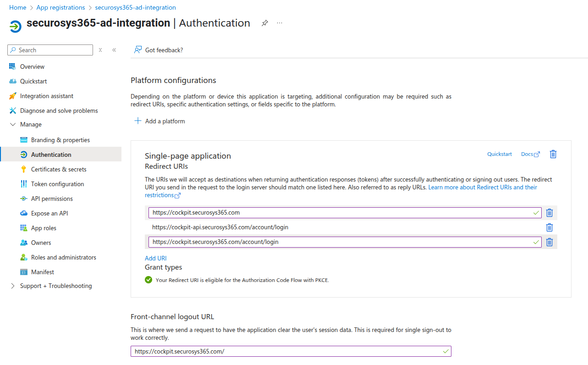Clear the sidebar search with X icon
Viewport: 588px width, 365px height.
100,50
